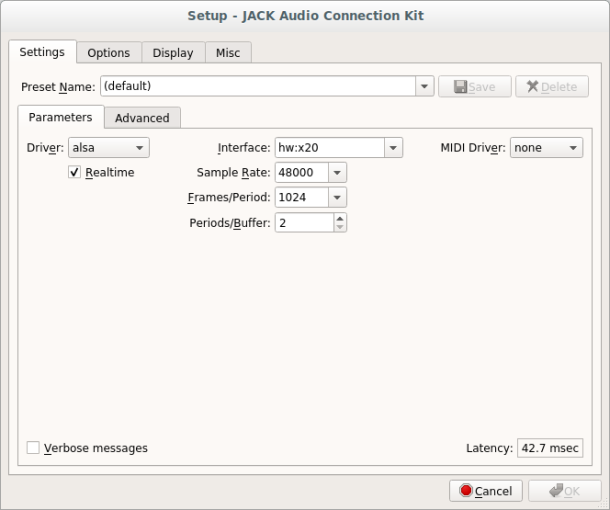This screenshot has width=610, height=510.
Task: Open the Driver alsa dropdown
Action: pos(109,148)
